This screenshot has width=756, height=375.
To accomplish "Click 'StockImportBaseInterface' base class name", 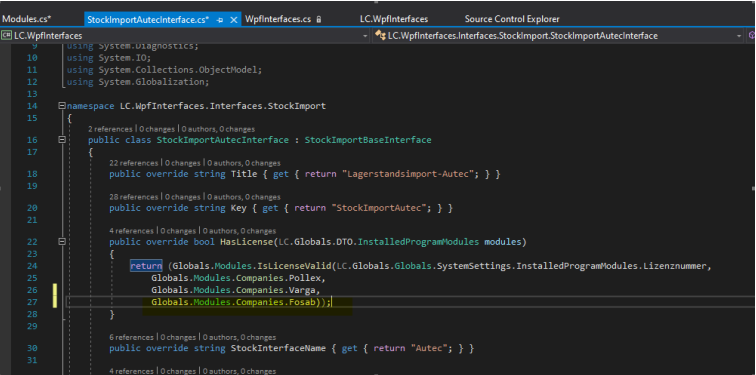I will tap(368, 140).
